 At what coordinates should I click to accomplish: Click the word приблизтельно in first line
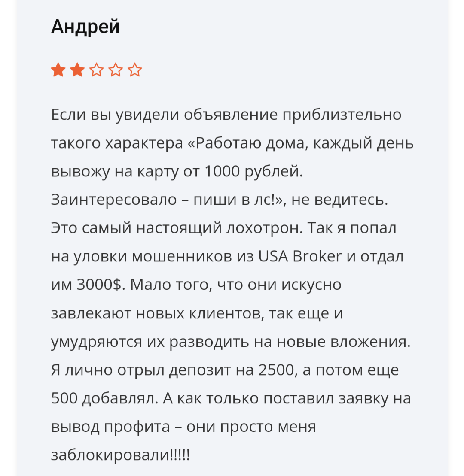tap(342, 115)
